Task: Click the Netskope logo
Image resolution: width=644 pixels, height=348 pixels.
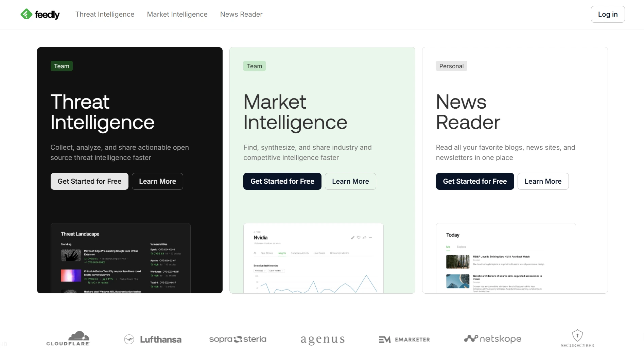Action: coord(492,338)
